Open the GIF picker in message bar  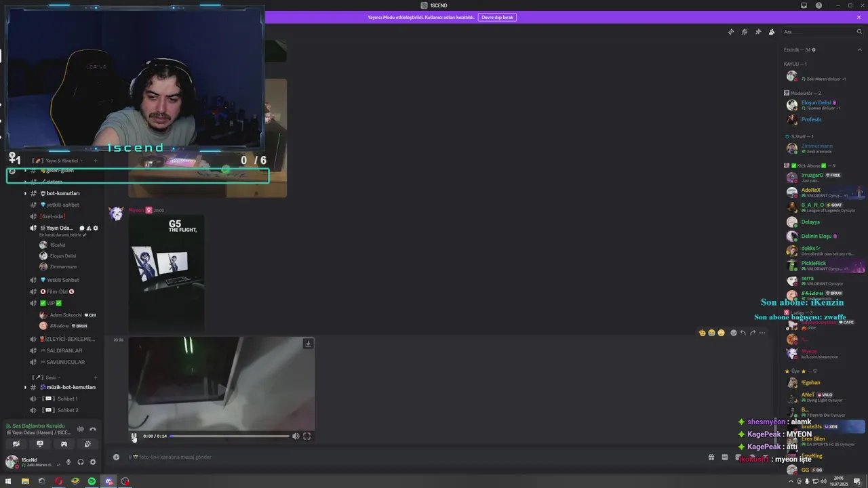(x=724, y=457)
